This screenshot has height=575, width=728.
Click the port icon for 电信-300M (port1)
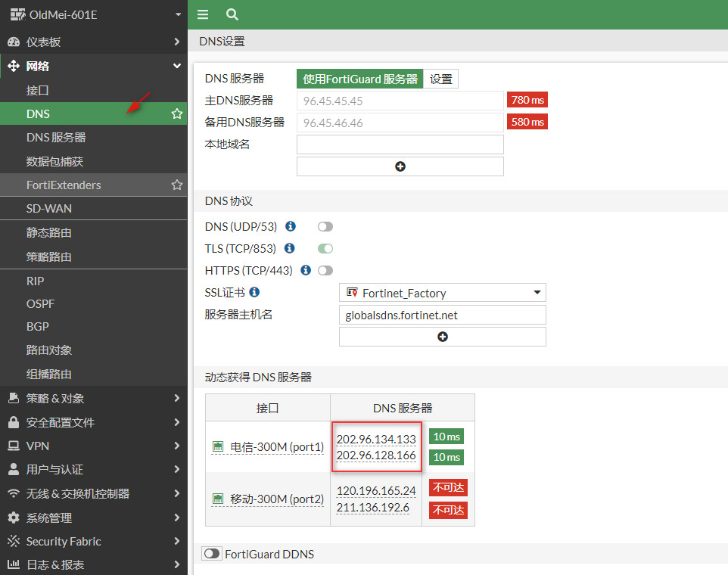tap(218, 446)
